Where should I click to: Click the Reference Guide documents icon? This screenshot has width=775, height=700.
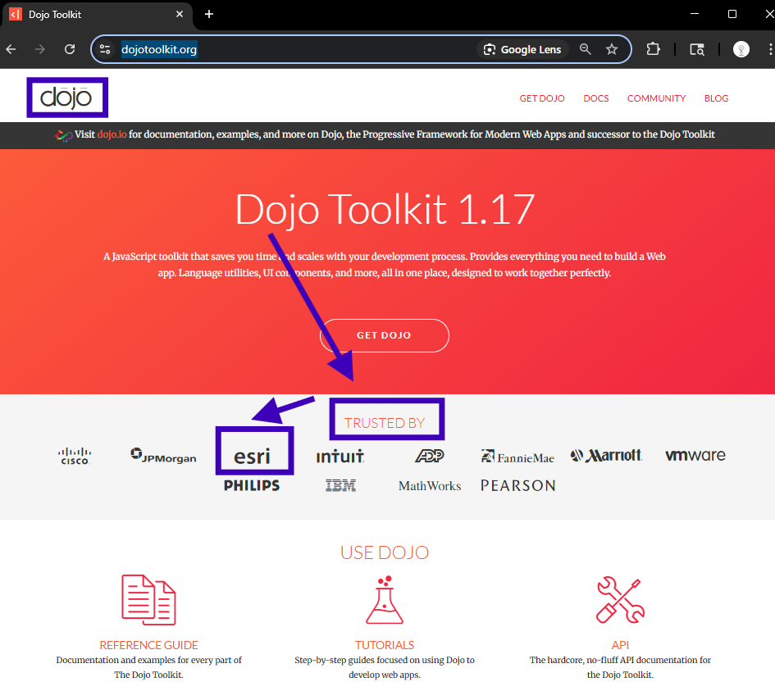click(x=148, y=600)
